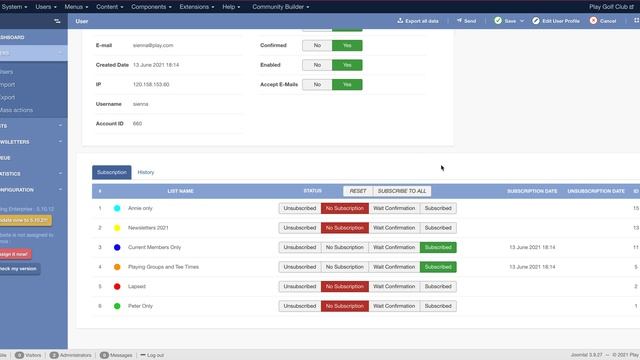Click the red dot for Lapsed
640x360 pixels.
tap(117, 287)
